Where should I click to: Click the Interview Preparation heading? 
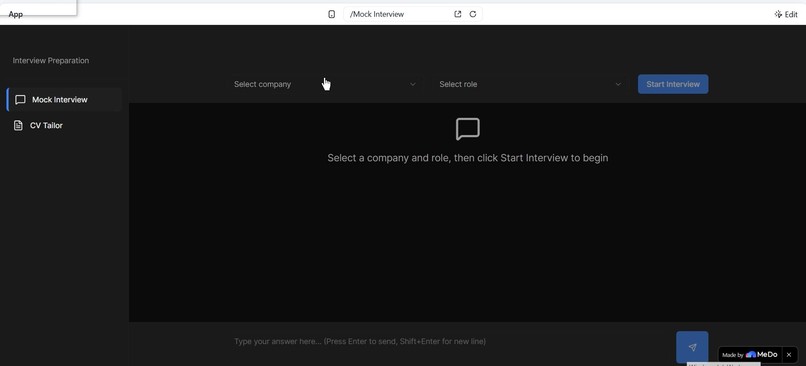click(x=51, y=61)
